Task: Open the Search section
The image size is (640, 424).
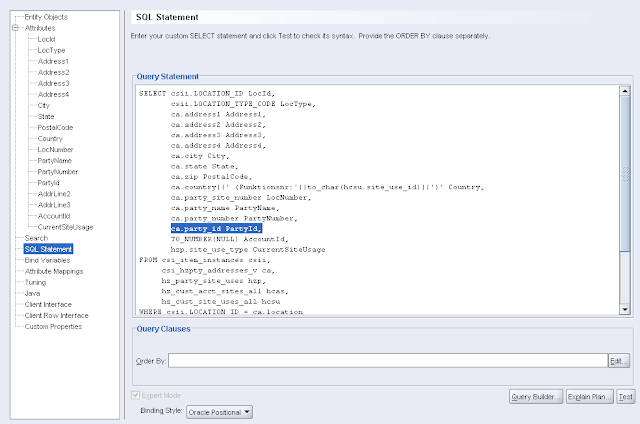Action: pyautogui.click(x=36, y=237)
